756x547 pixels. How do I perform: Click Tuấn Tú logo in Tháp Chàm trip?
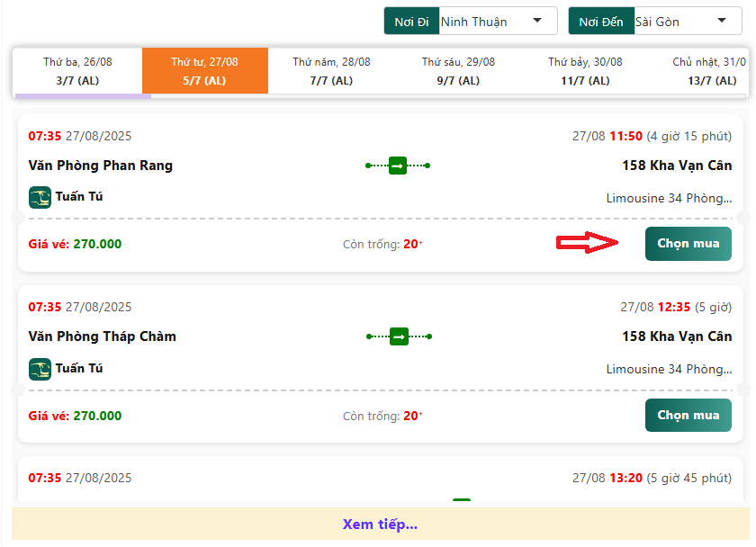(40, 369)
